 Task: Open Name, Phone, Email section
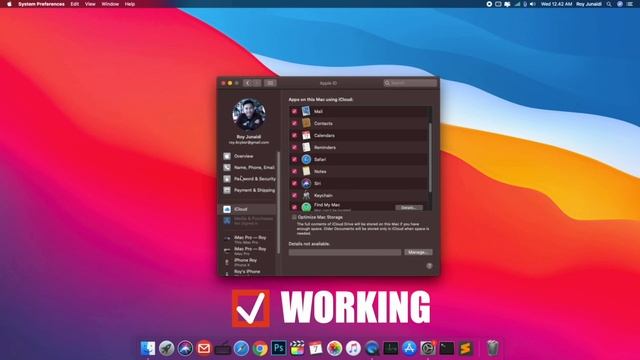point(249,168)
